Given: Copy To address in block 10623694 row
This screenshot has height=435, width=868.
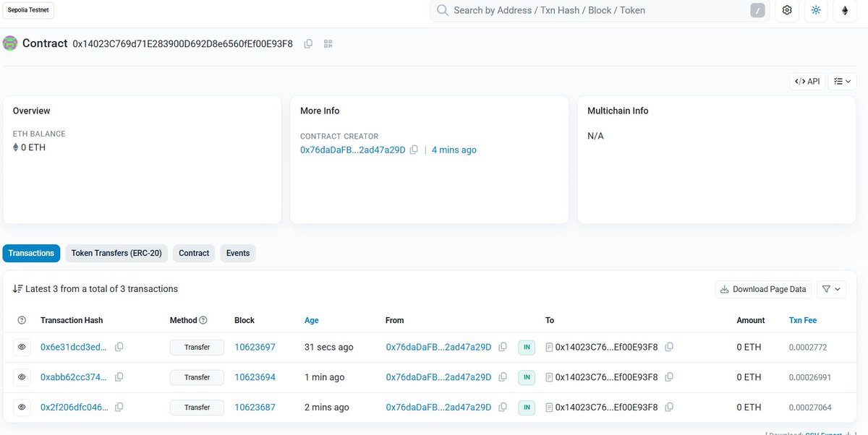Looking at the screenshot, I should pos(669,377).
